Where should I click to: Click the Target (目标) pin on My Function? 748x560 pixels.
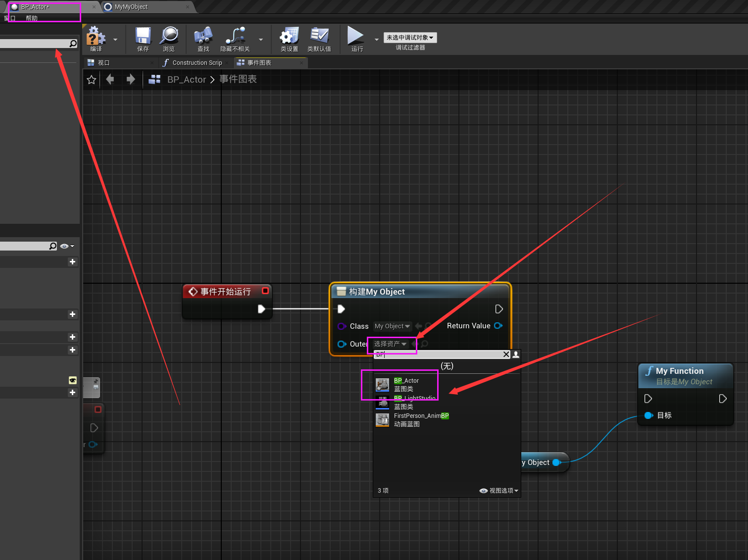tap(649, 415)
